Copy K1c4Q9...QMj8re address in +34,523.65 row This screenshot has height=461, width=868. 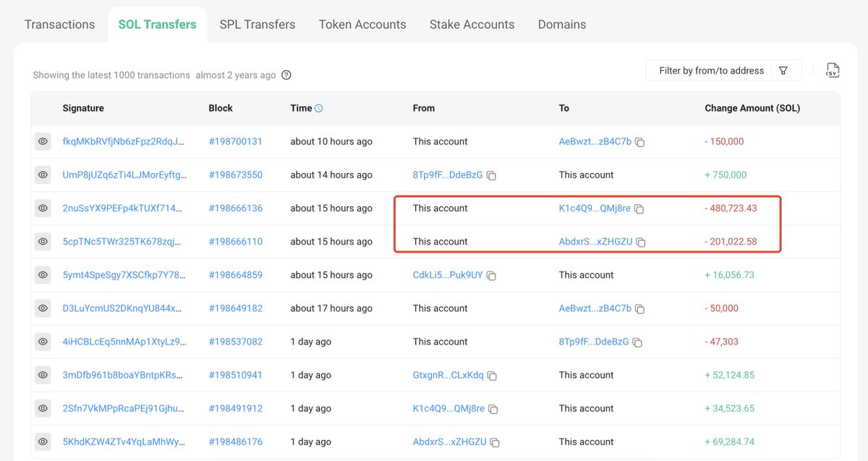[x=493, y=409]
